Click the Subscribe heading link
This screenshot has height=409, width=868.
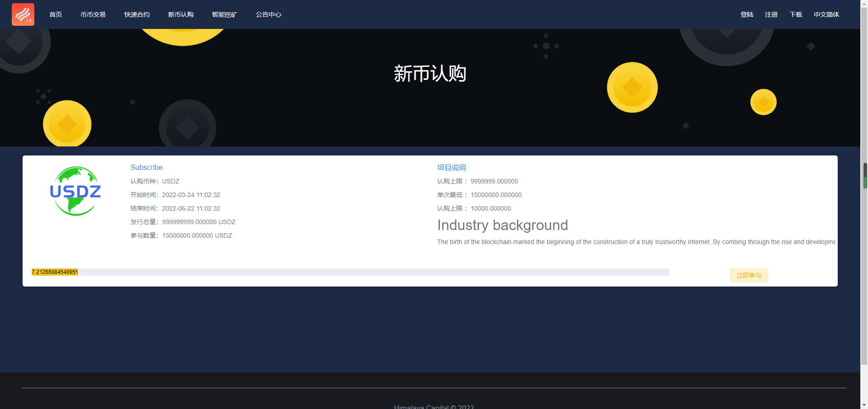tap(146, 167)
